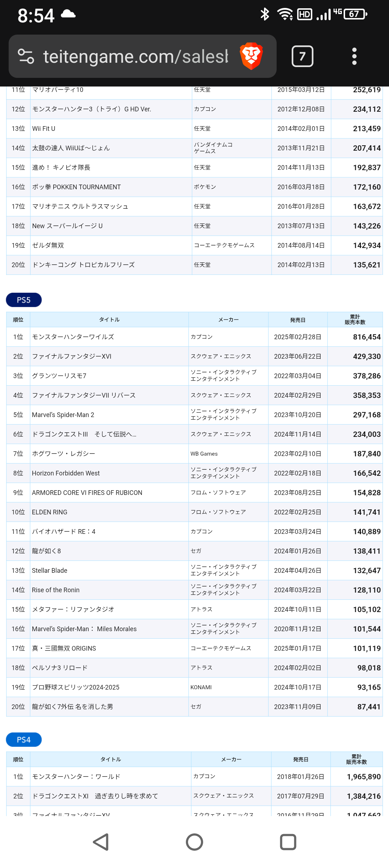389x868 pixels.
Task: Tap Horizon Forbidden West in the ranking
Action: click(66, 473)
